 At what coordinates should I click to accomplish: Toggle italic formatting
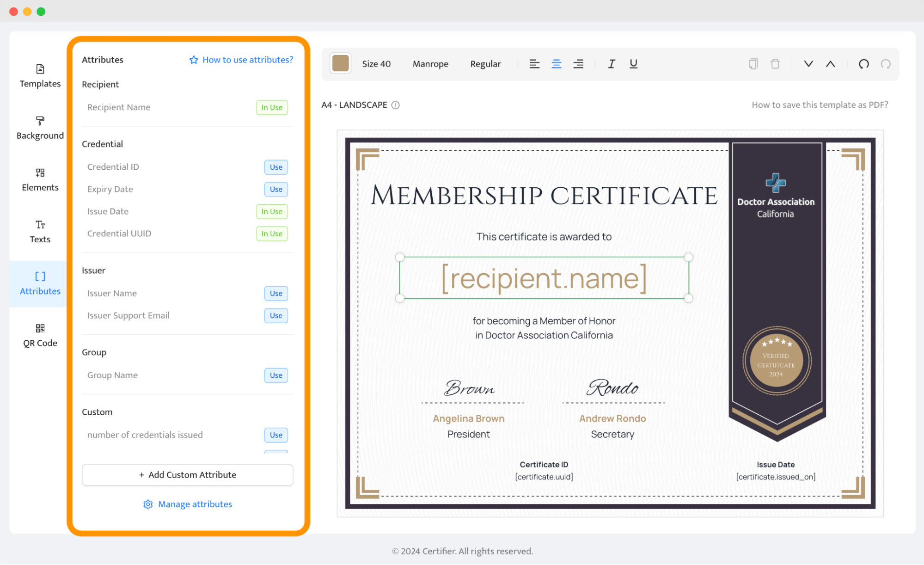[x=612, y=64]
